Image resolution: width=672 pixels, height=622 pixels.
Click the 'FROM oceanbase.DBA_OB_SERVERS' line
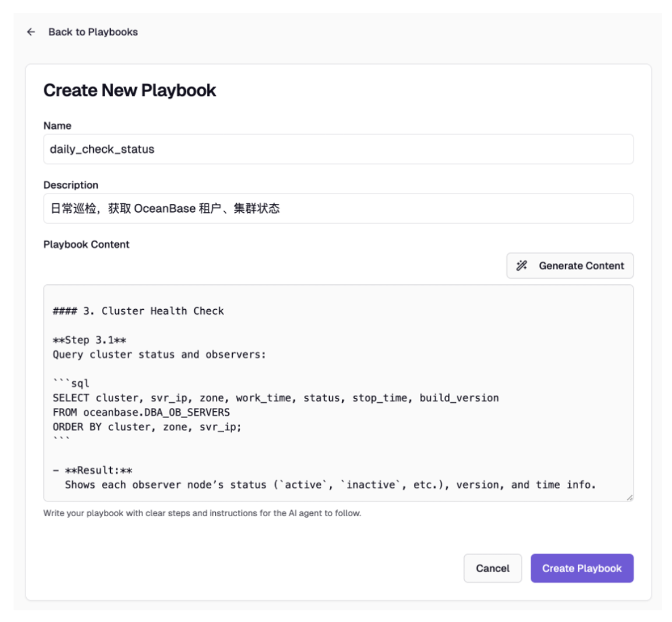tap(141, 412)
